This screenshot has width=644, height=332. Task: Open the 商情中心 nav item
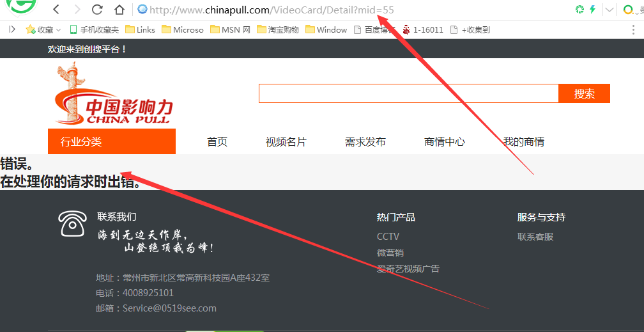click(x=445, y=142)
